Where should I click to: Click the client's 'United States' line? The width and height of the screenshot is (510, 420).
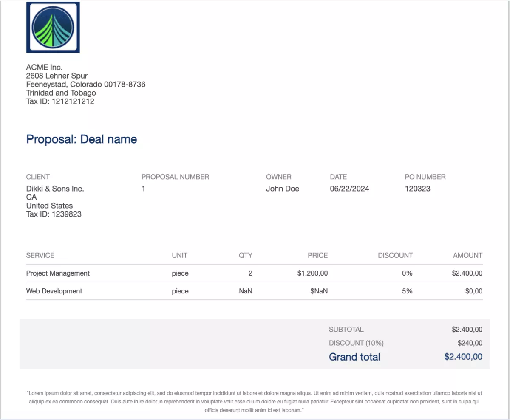[x=49, y=206]
